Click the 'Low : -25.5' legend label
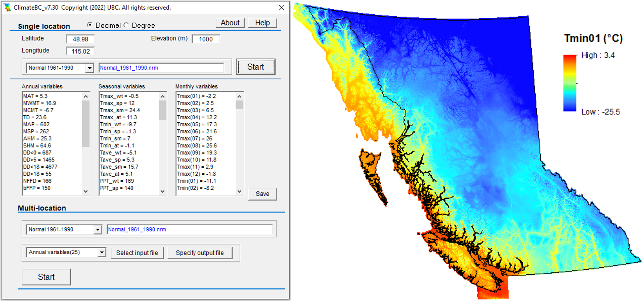The image size is (644, 301). pos(600,112)
